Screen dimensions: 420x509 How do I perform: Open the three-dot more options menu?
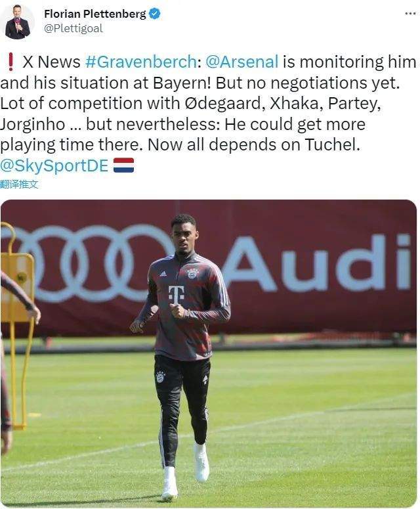pos(410,13)
